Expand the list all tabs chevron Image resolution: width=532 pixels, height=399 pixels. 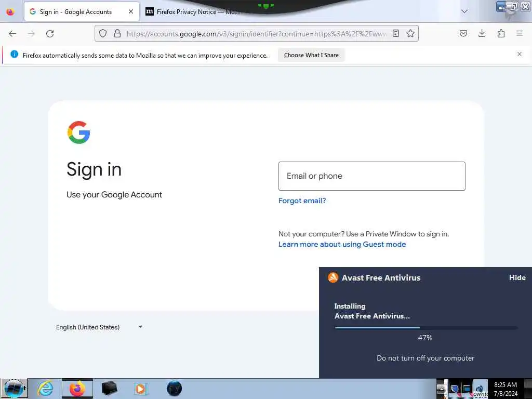pos(464,11)
